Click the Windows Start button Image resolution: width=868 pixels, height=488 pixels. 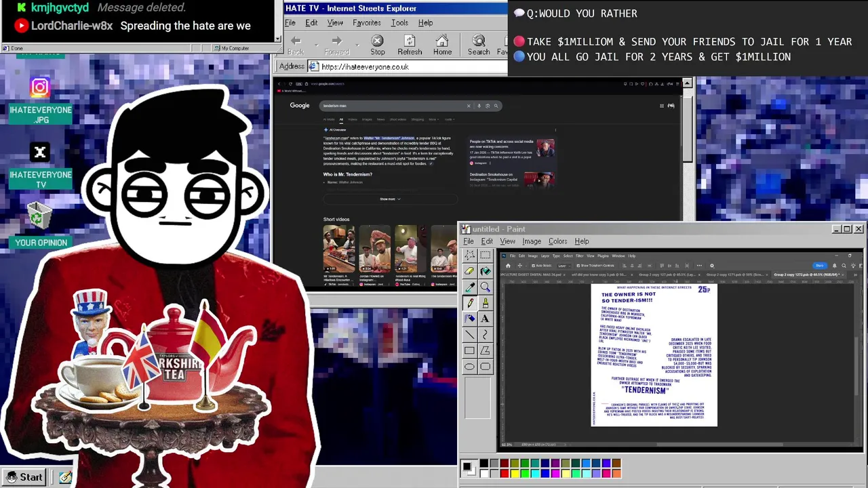[24, 477]
